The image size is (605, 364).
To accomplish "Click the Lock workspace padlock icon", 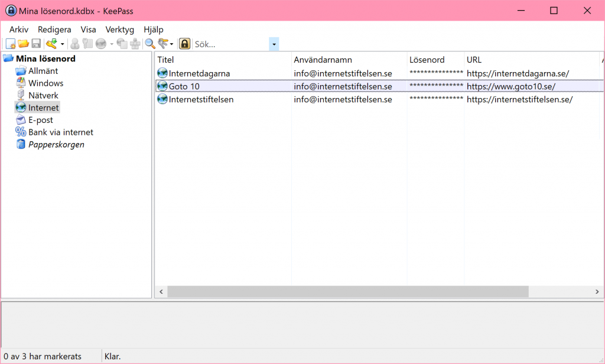I will [185, 44].
